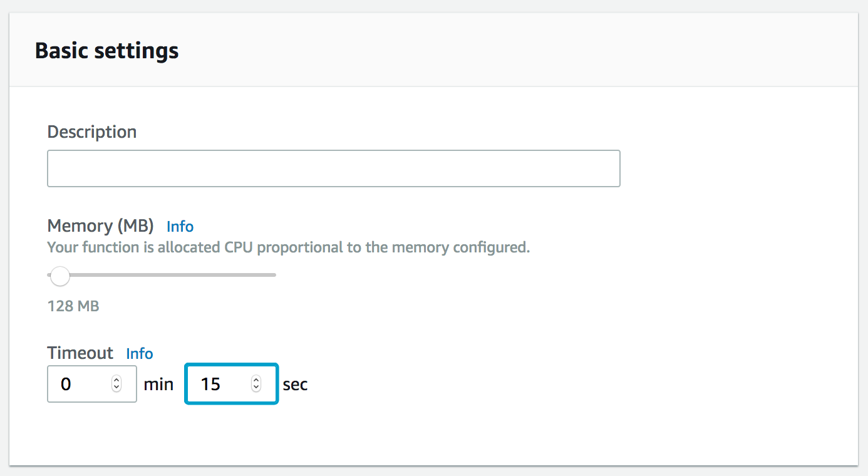Increase Timeout seconds with the up arrow
The width and height of the screenshot is (868, 476).
click(256, 380)
